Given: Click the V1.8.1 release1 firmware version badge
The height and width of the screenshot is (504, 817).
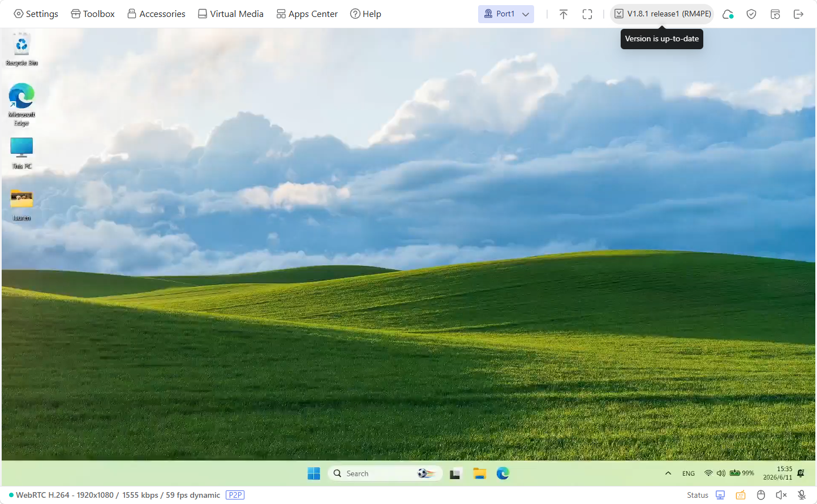Looking at the screenshot, I should pyautogui.click(x=662, y=14).
